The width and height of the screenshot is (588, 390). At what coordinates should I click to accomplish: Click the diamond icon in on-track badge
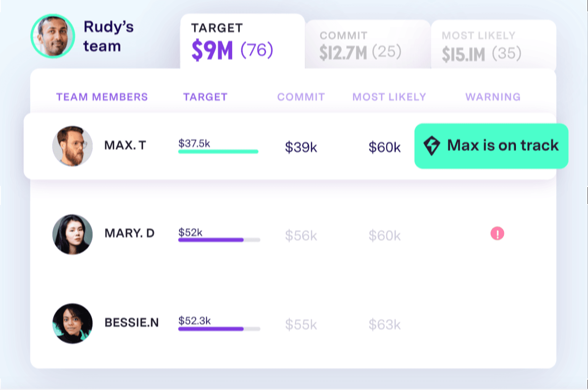432,145
